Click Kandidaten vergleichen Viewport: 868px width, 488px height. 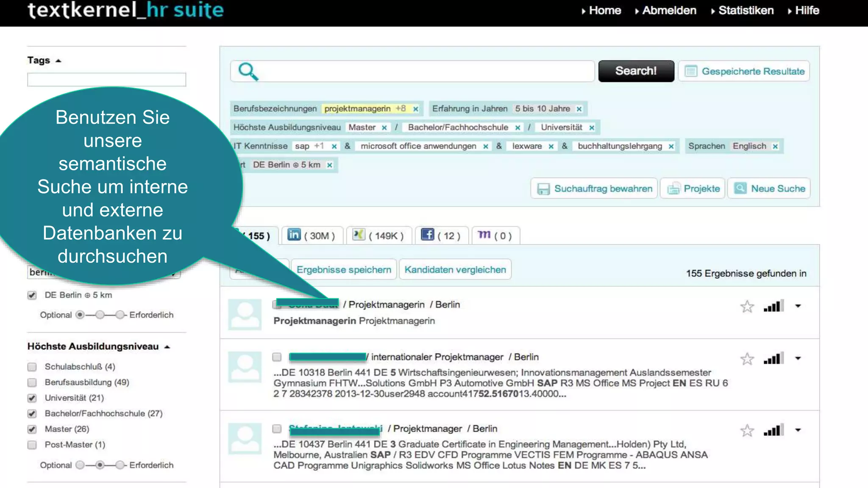coord(455,270)
